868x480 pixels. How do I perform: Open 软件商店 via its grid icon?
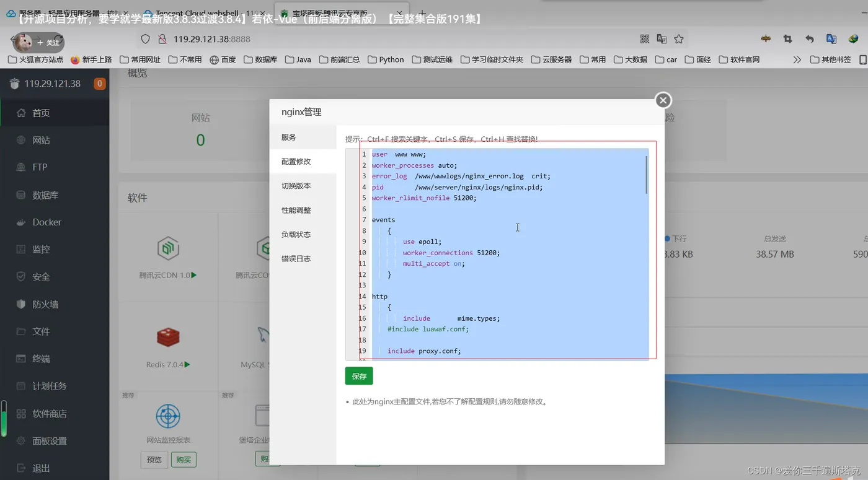pyautogui.click(x=21, y=414)
